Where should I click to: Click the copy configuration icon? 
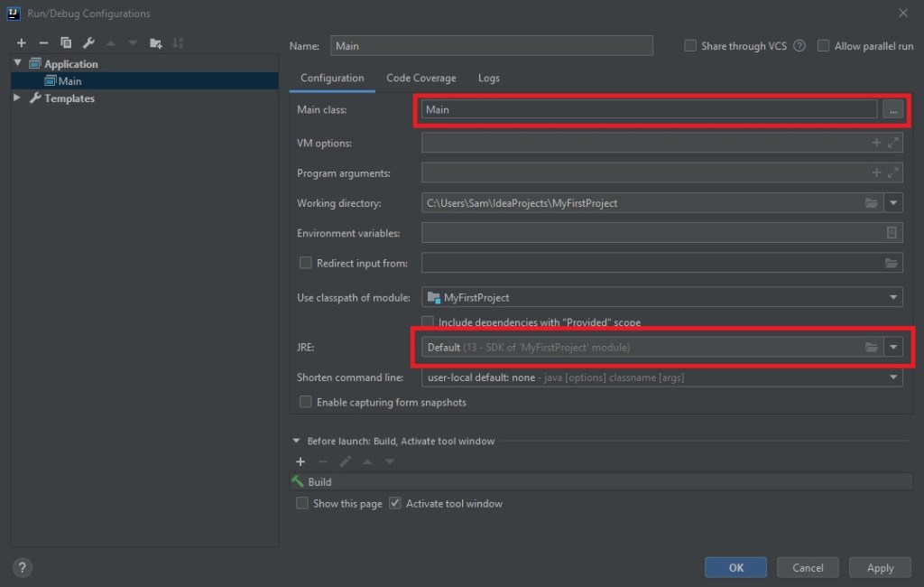point(66,42)
